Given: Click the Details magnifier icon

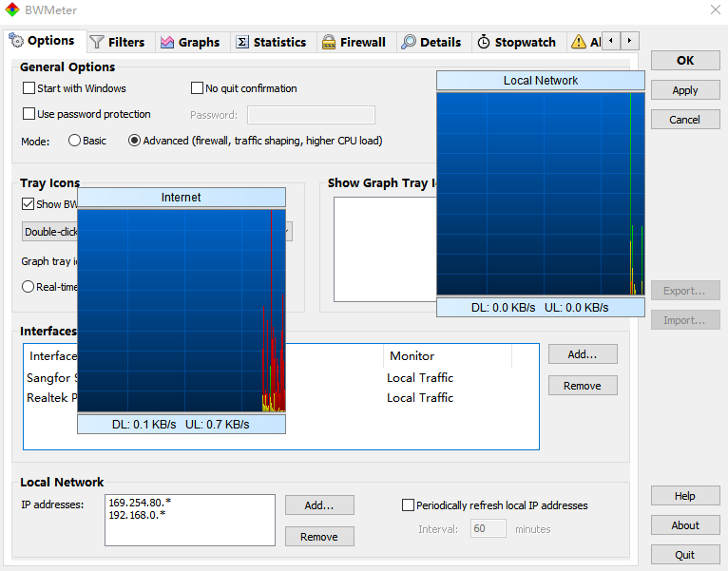Looking at the screenshot, I should pyautogui.click(x=409, y=43).
